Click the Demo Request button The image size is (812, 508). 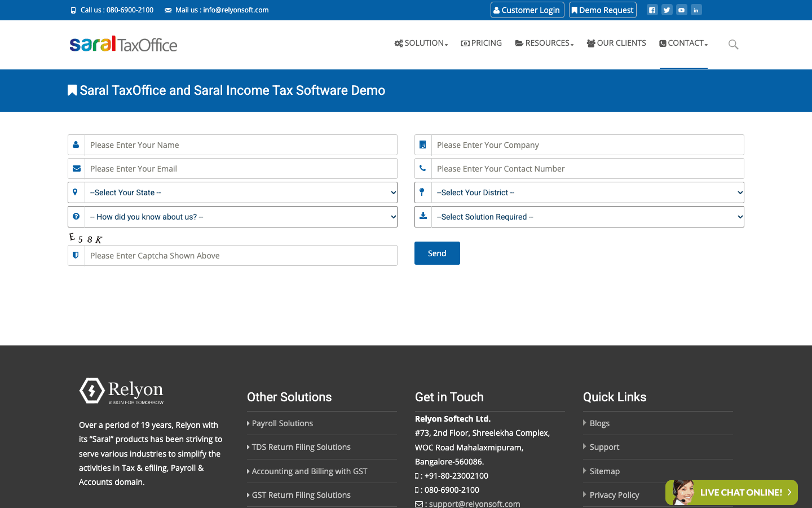click(603, 10)
